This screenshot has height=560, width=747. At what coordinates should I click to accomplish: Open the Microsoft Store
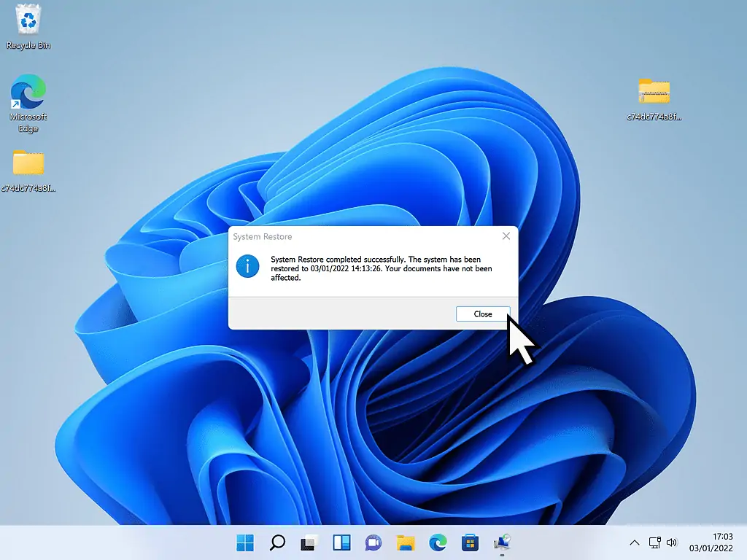pyautogui.click(x=469, y=542)
